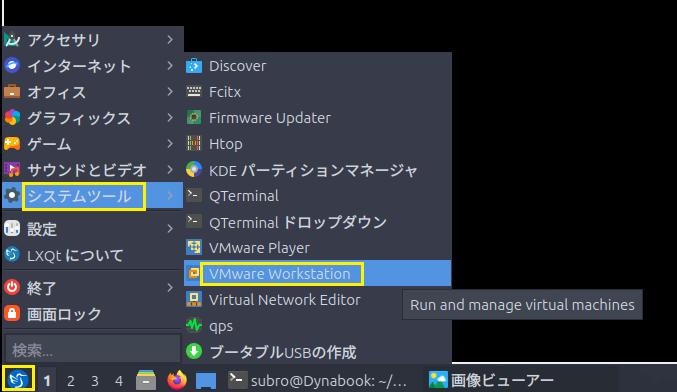
Task: Select the Htop label
Action: [x=225, y=144]
